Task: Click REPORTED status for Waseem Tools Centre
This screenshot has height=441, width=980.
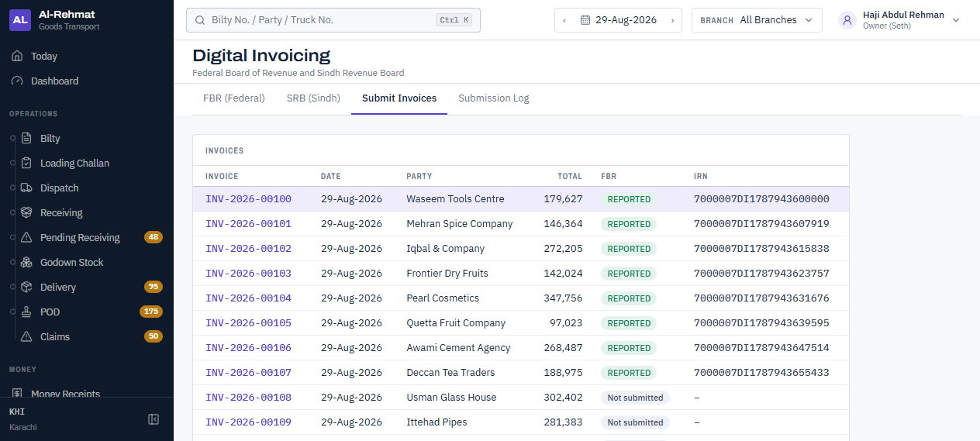Action: coord(629,199)
